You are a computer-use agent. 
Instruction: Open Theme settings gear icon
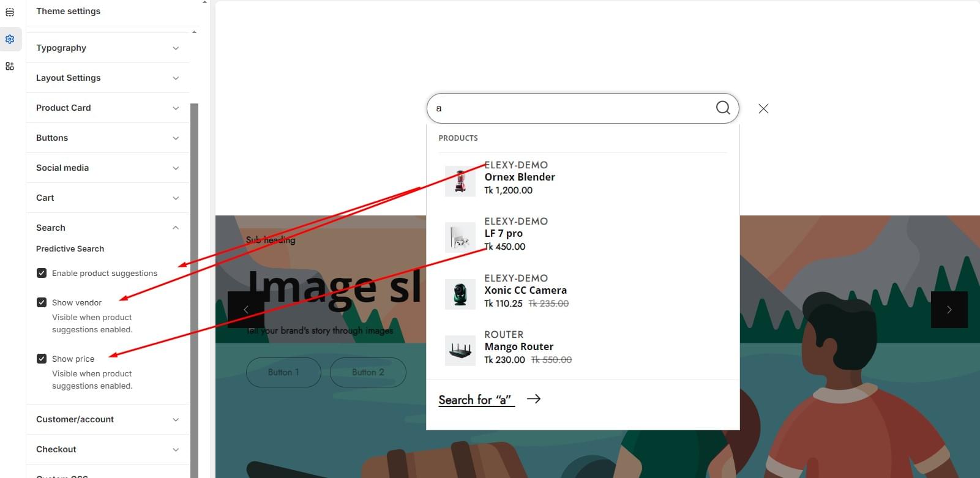pyautogui.click(x=10, y=39)
